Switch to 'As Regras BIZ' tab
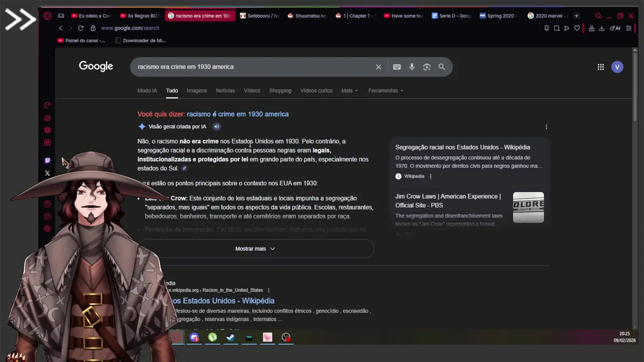This screenshot has width=644, height=362. (x=140, y=16)
